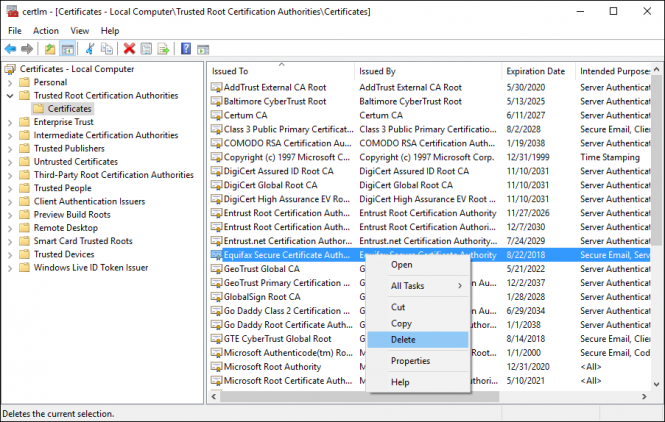Click the horizontal scrollbar left arrow
This screenshot has width=665, height=422.
click(214, 397)
